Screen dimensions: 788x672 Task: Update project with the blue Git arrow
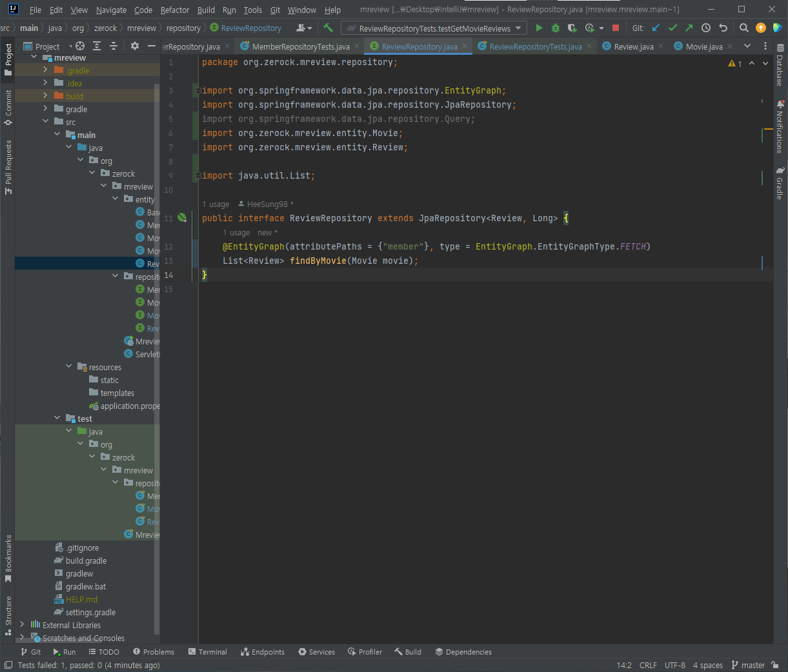[x=656, y=28]
